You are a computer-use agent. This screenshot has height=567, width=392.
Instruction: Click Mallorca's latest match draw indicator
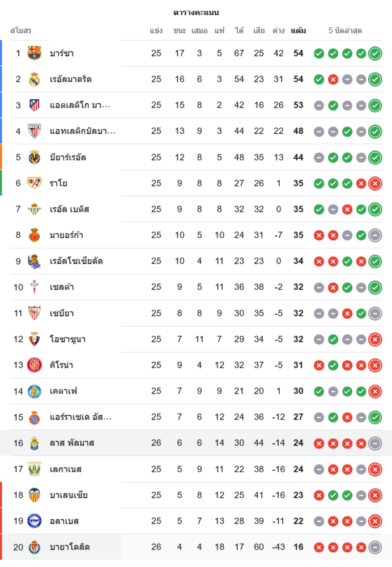[374, 235]
